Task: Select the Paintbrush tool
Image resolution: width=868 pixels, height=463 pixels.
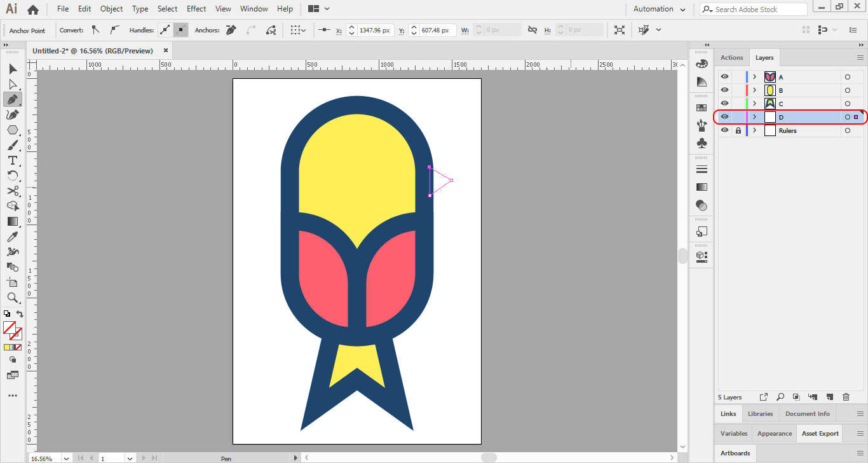Action: coord(13,145)
